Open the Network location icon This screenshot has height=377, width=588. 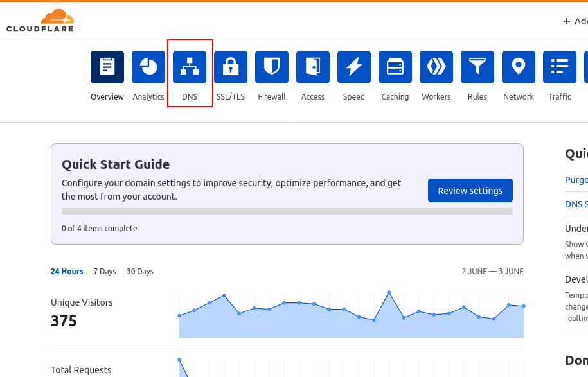[x=518, y=67]
